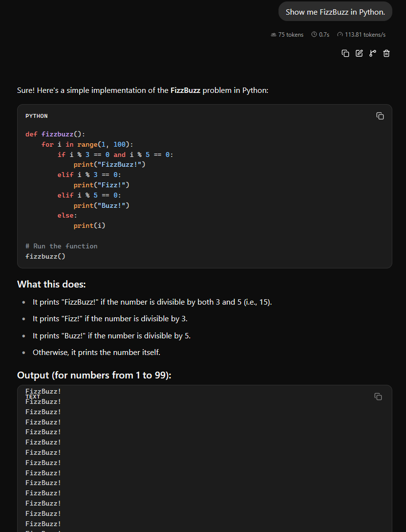Edit the message with pencil icon
The width and height of the screenshot is (406, 532).
pyautogui.click(x=359, y=53)
